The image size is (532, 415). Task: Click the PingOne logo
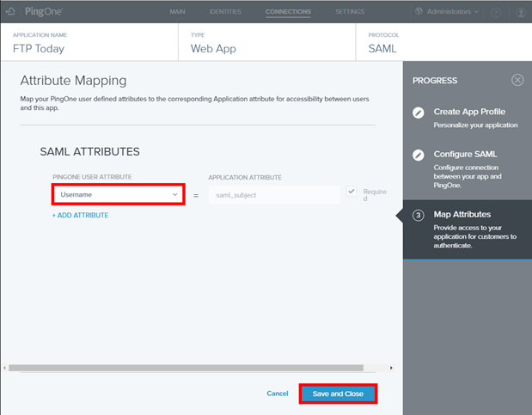point(41,12)
